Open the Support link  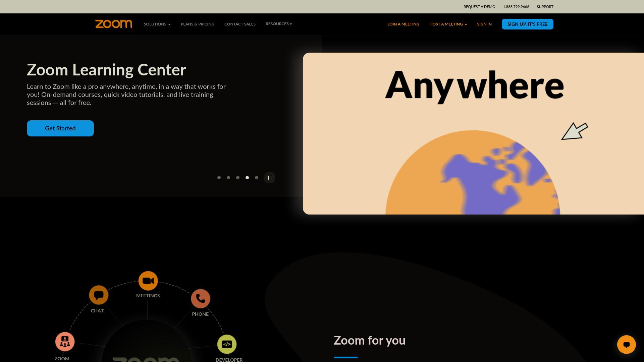point(545,7)
